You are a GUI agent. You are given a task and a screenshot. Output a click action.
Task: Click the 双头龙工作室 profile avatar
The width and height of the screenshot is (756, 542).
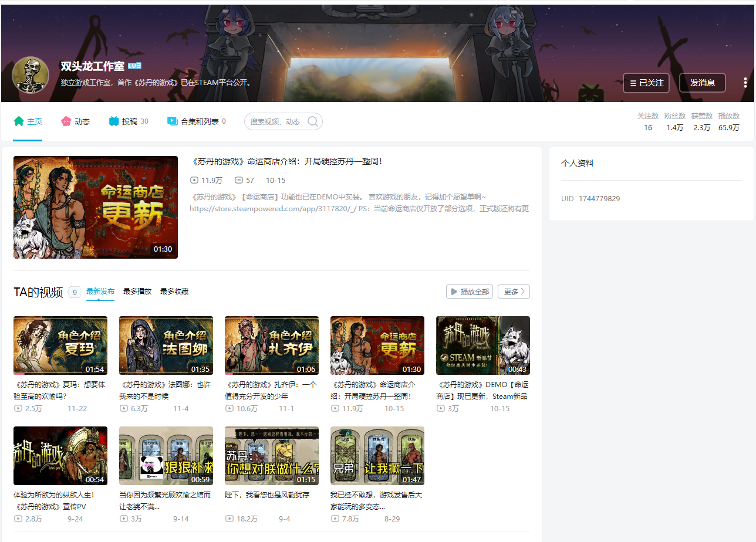(x=31, y=75)
